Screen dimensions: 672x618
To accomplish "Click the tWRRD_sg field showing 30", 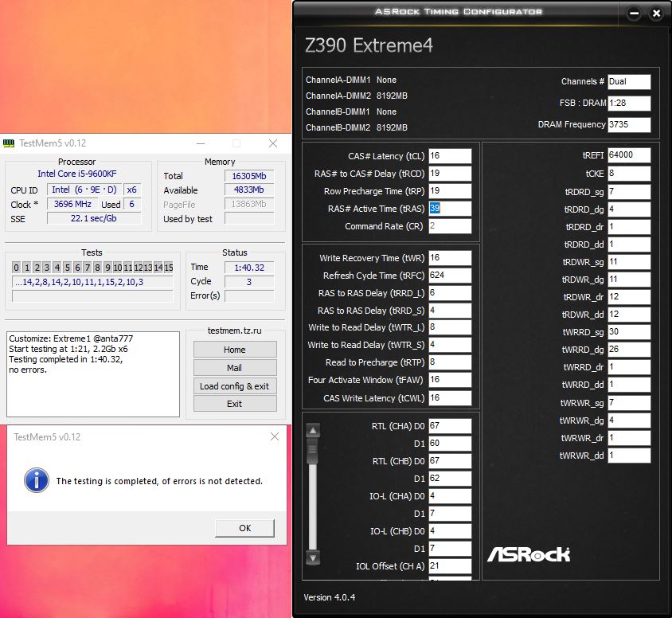I will point(629,332).
